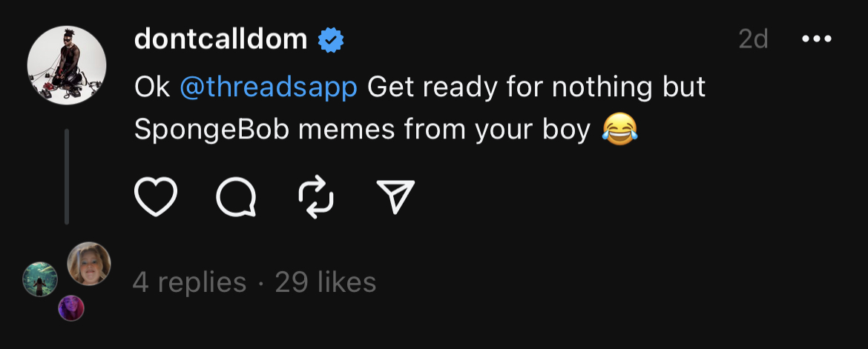This screenshot has height=349, width=868.
Task: Open the three-dot more options menu
Action: 817,39
